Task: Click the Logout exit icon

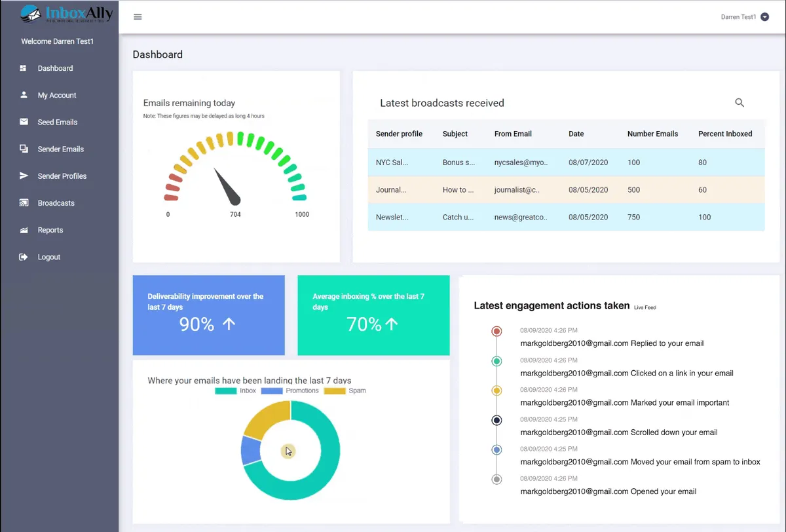Action: 24,257
